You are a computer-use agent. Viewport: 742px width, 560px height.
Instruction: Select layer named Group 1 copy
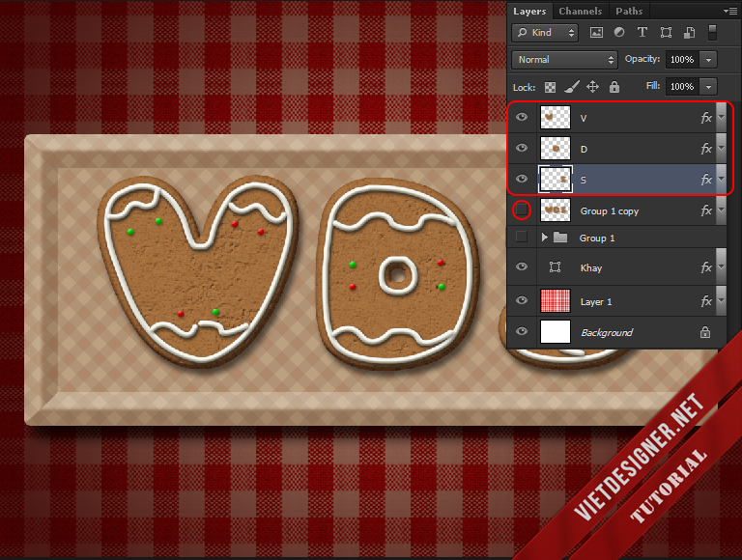[x=610, y=210]
